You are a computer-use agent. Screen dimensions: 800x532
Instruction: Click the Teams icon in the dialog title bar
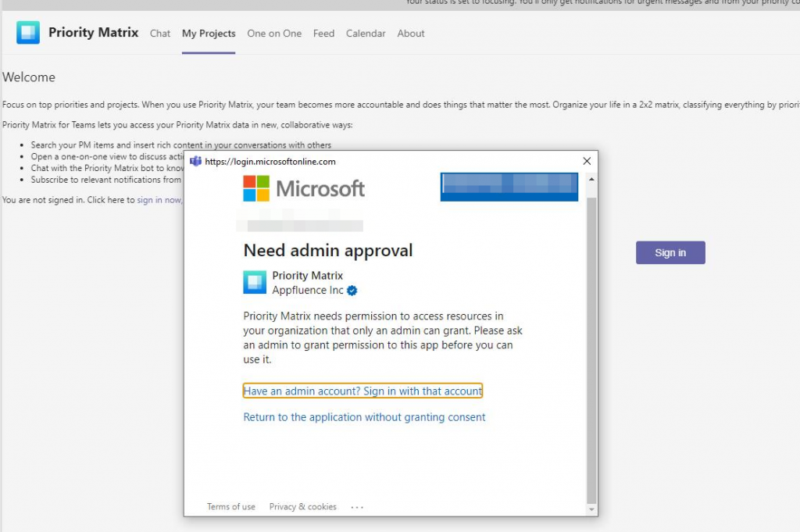click(195, 161)
